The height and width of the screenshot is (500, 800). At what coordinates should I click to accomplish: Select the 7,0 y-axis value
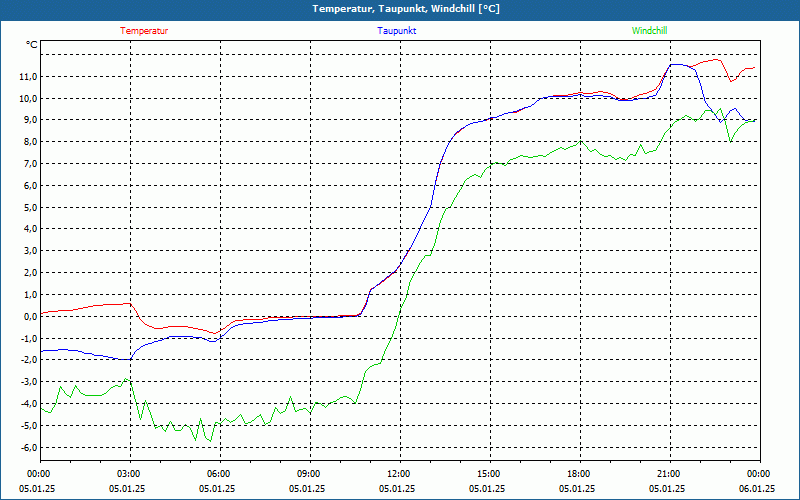pyautogui.click(x=30, y=164)
